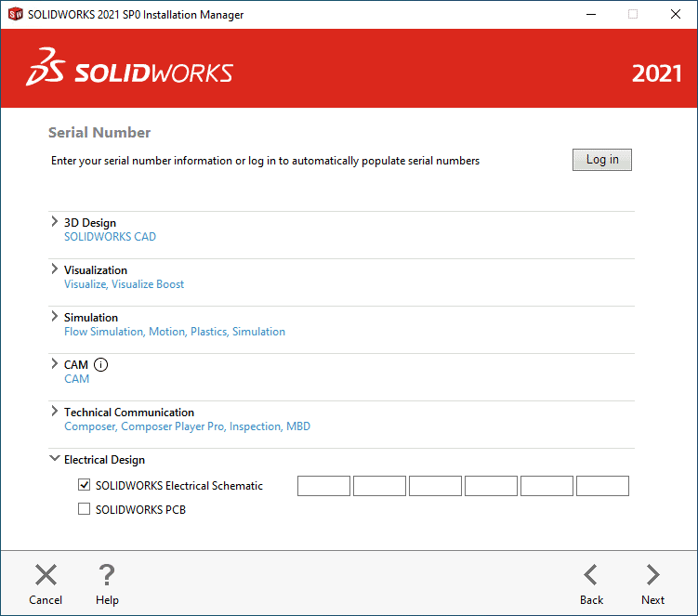
Task: Click the fourth serial number field
Action: pos(491,486)
